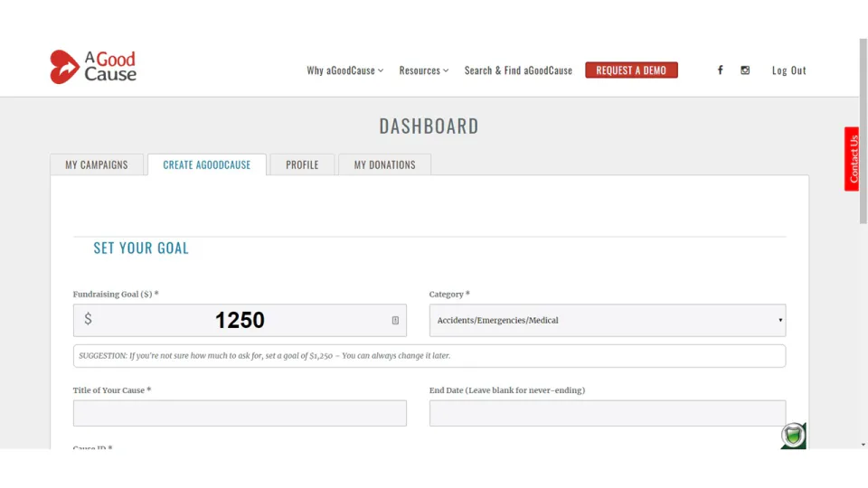The image size is (868, 488).
Task: Click the dollar sign in goal field
Action: click(88, 319)
